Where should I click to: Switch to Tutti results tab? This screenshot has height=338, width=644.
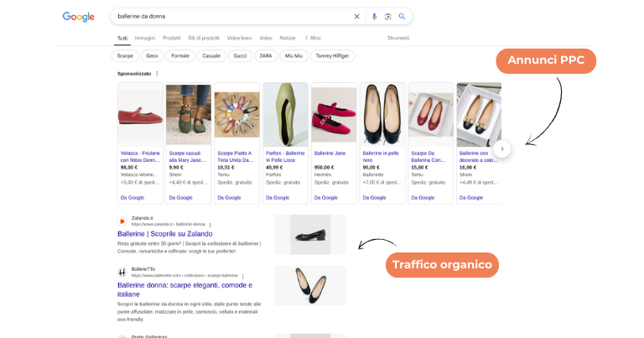click(122, 39)
